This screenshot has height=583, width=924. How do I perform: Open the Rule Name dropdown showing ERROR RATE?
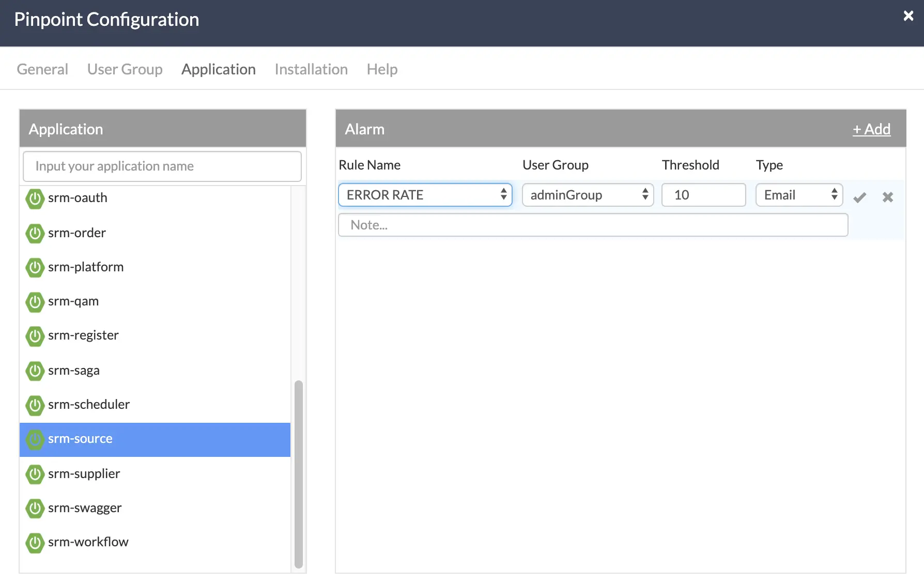(425, 195)
